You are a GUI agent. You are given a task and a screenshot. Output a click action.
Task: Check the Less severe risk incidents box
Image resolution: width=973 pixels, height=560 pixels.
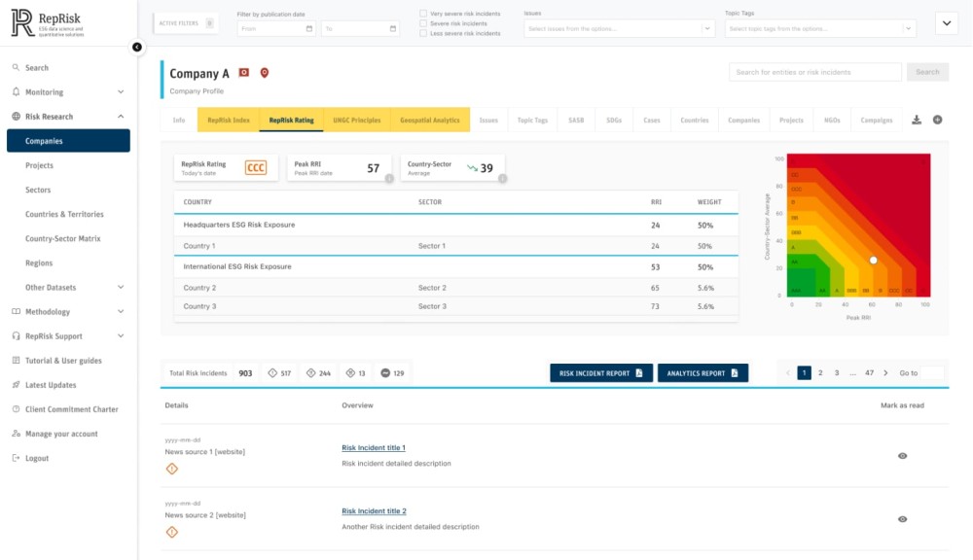422,33
